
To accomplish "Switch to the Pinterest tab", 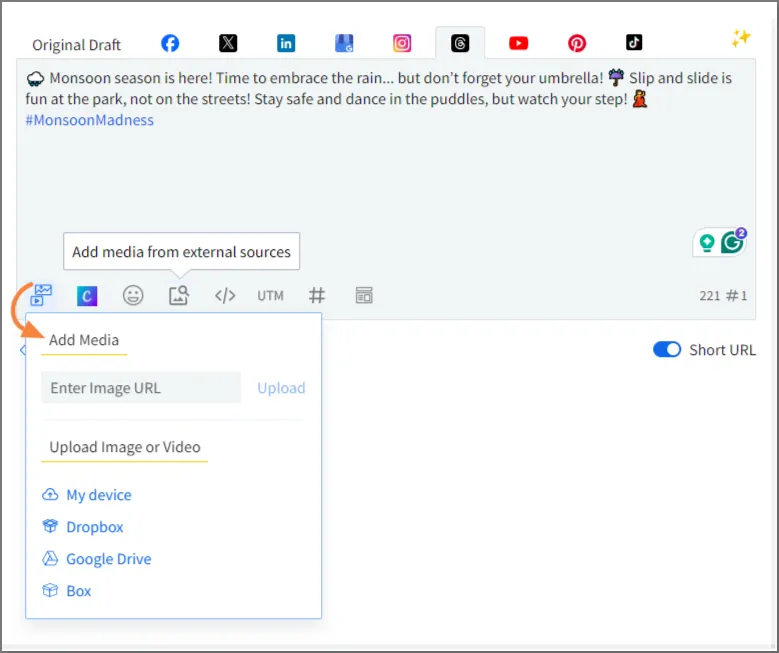I will [x=576, y=43].
